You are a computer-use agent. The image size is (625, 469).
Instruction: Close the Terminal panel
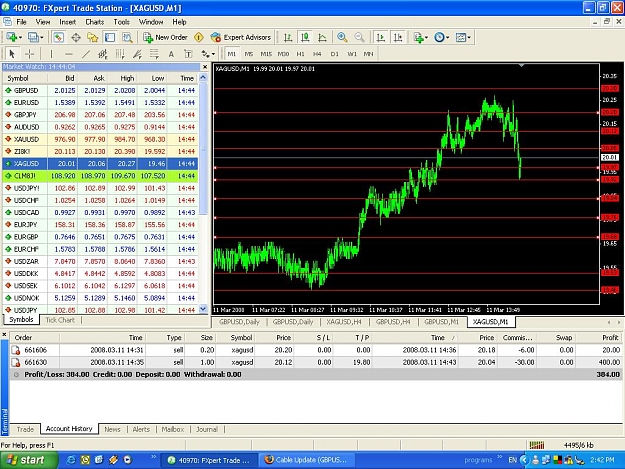coord(4,334)
